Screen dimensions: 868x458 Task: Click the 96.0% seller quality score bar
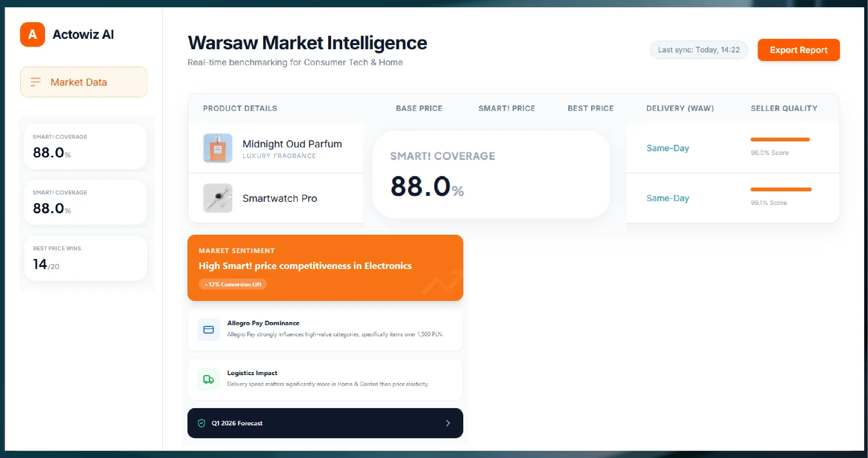tap(780, 139)
